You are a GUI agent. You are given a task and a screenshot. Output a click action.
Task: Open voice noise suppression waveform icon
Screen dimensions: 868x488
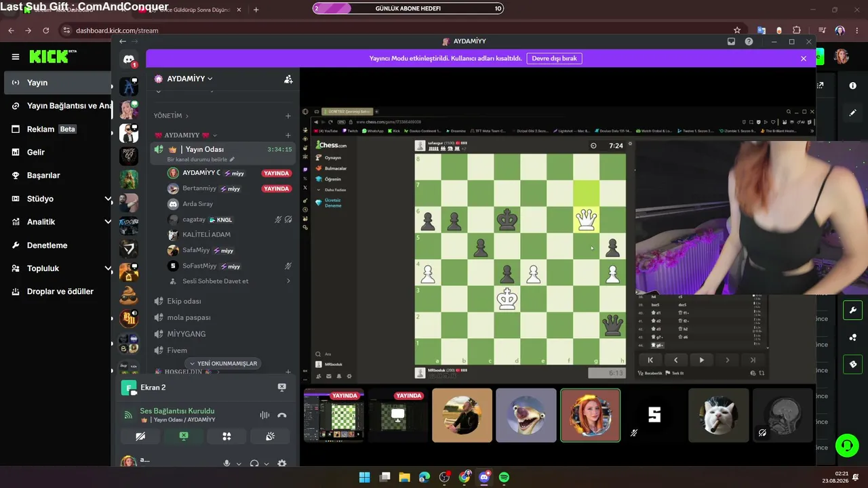point(264,415)
